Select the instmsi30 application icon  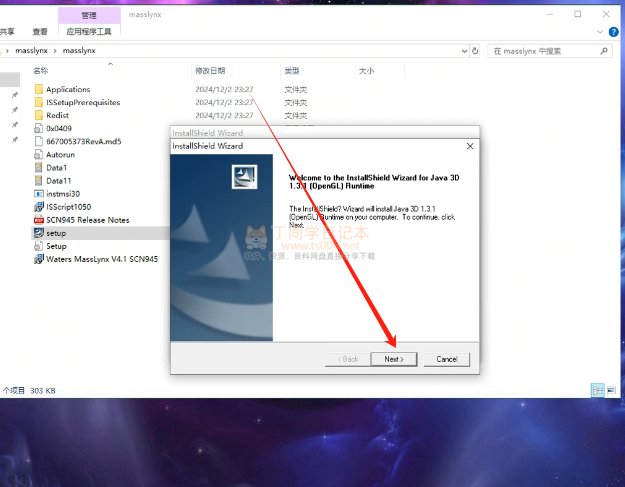click(39, 194)
